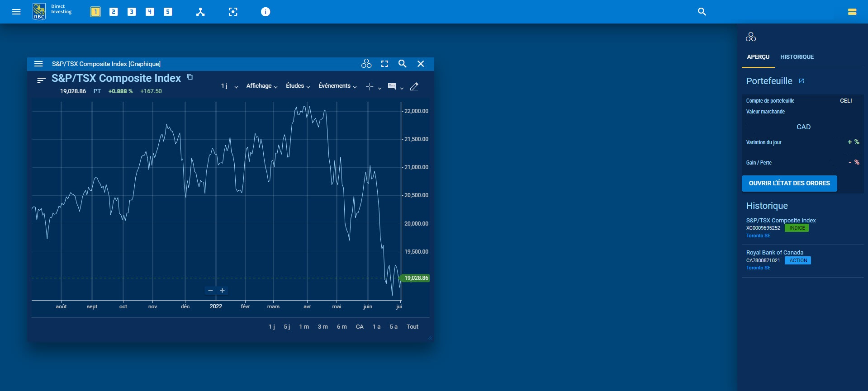Open the Événements dropdown
The width and height of the screenshot is (868, 391).
pos(337,86)
